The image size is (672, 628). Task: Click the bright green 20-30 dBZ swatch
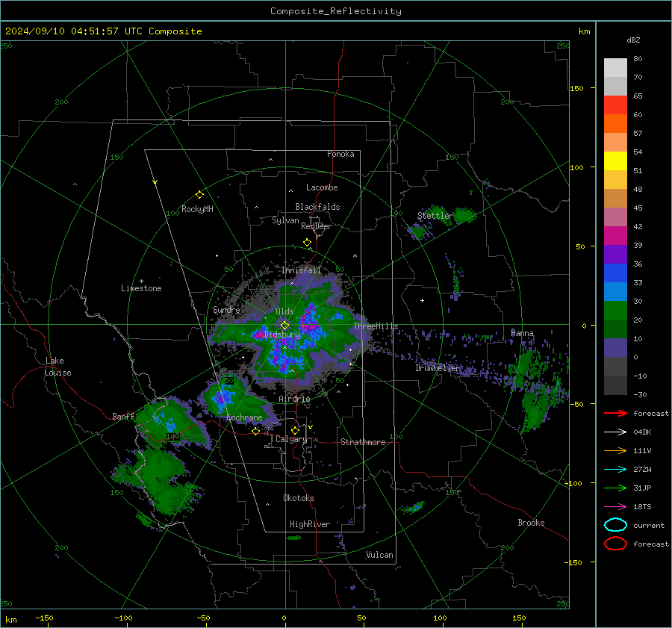[x=615, y=310]
